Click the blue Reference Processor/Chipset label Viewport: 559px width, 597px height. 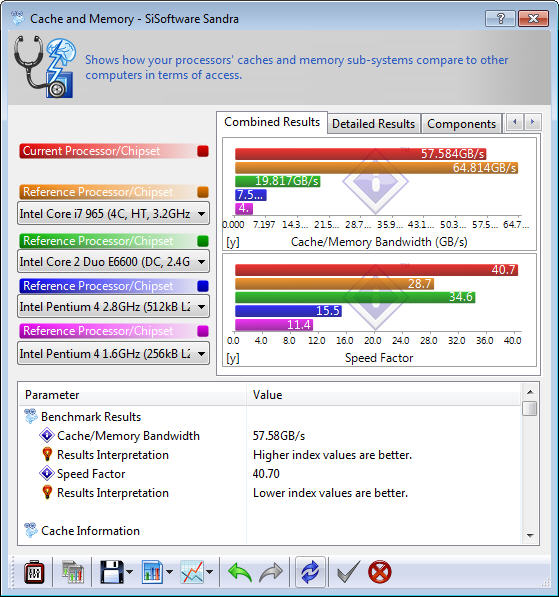107,286
